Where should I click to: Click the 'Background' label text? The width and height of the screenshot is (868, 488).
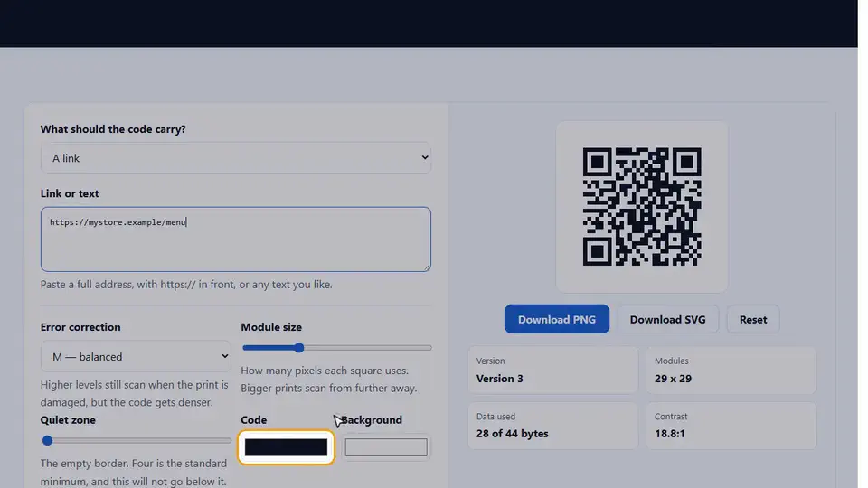(x=372, y=420)
